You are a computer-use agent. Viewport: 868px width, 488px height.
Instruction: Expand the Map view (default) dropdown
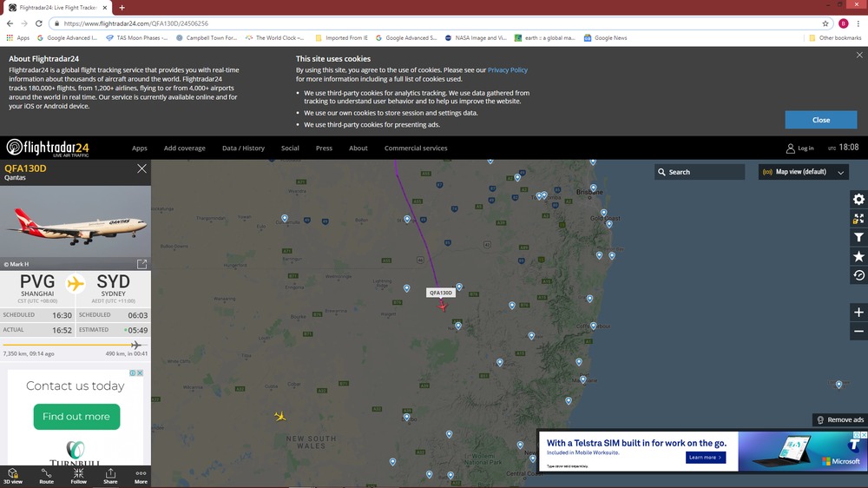[x=803, y=172]
